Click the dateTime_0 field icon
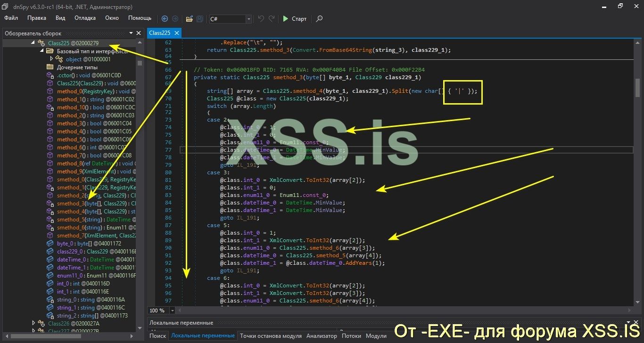The image size is (644, 343). (50, 260)
